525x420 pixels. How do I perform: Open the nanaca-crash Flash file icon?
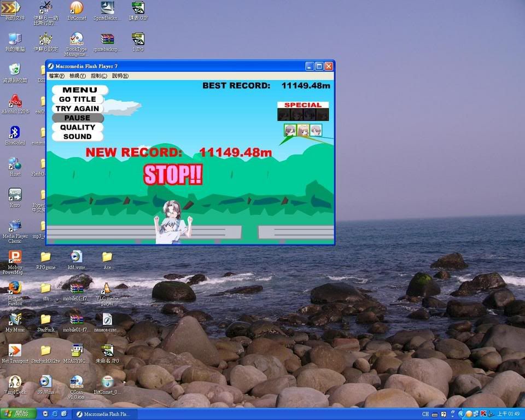(x=107, y=322)
